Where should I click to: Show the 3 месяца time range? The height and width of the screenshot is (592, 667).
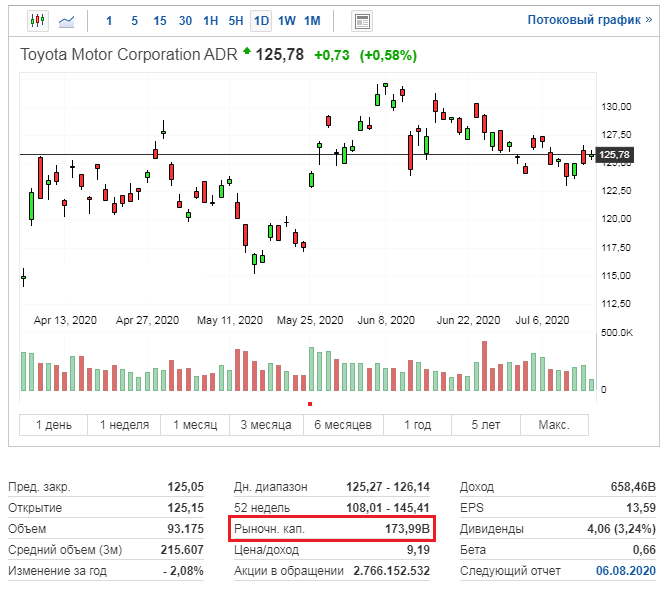265,425
